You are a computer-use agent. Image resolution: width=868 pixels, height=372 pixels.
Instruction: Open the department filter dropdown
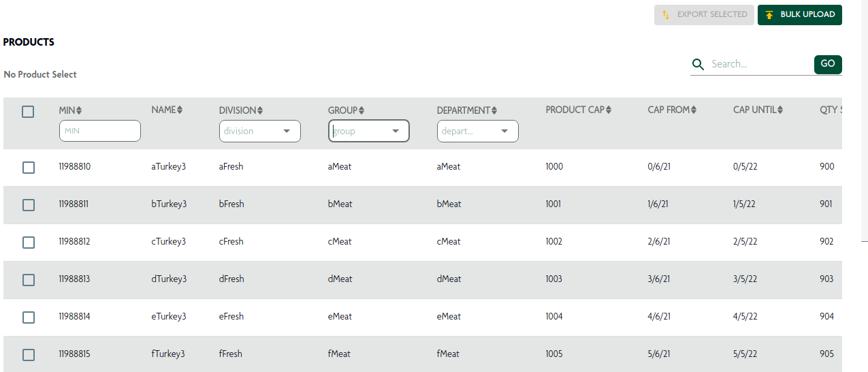click(478, 131)
